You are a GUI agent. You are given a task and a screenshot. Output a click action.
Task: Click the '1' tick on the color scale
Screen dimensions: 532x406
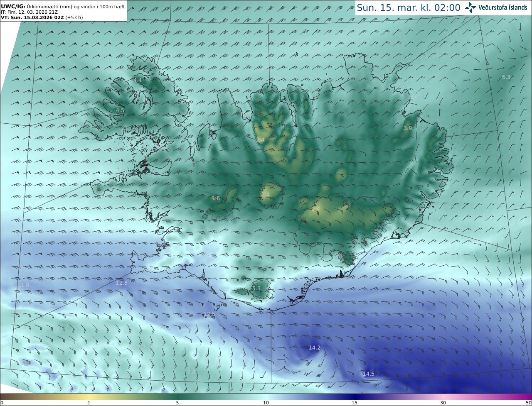point(89,403)
